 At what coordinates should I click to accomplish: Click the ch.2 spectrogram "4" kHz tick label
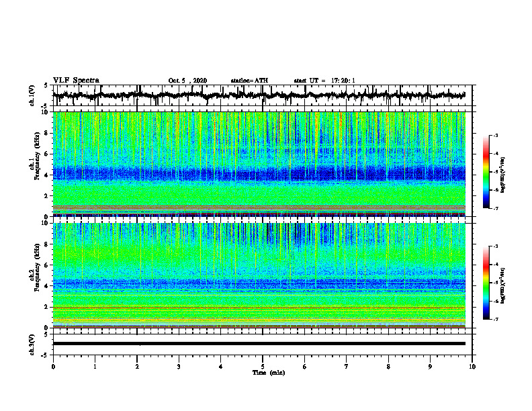(46, 286)
